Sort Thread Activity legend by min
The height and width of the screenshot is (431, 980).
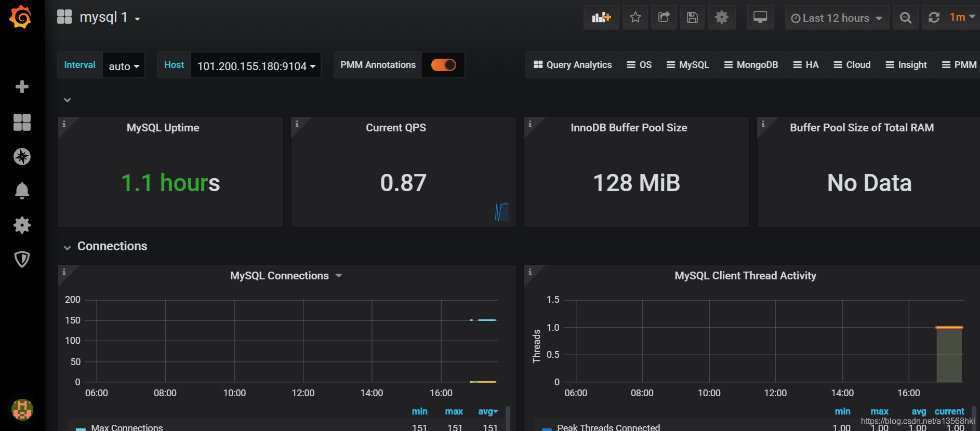click(842, 411)
